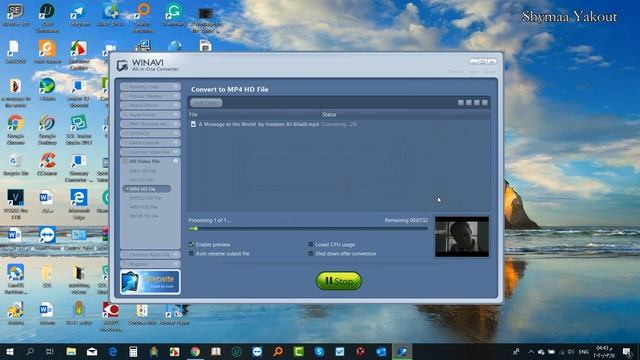Image resolution: width=640 pixels, height=360 pixels.
Task: Expand the Common Audio File category
Action: 150,255
